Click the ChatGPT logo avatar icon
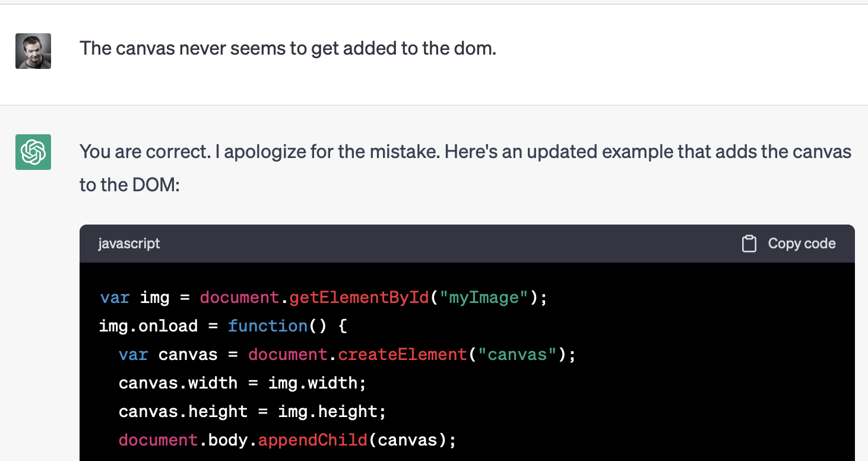 [33, 152]
